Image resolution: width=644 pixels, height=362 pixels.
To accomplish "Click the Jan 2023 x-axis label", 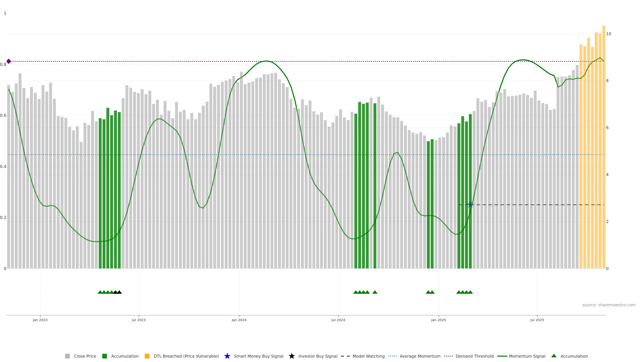I will click(40, 320).
